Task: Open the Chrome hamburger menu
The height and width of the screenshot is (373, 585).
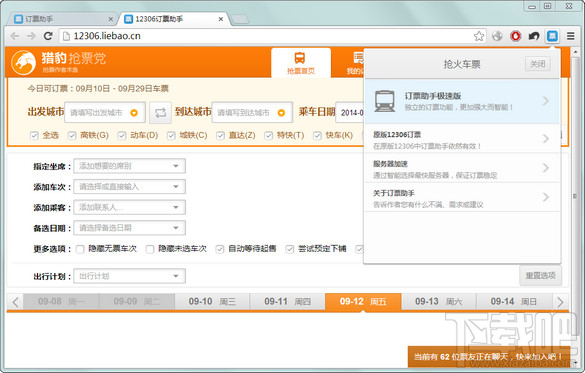Action: tap(570, 36)
